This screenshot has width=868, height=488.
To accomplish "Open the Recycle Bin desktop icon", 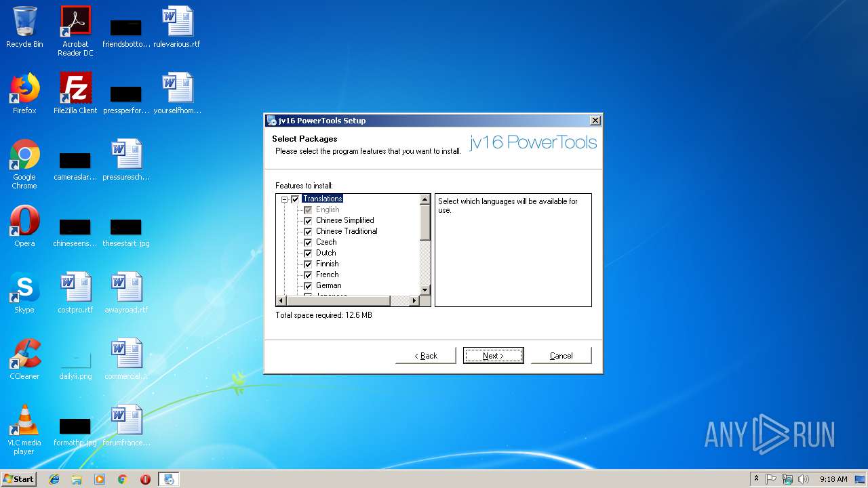I will [x=24, y=27].
